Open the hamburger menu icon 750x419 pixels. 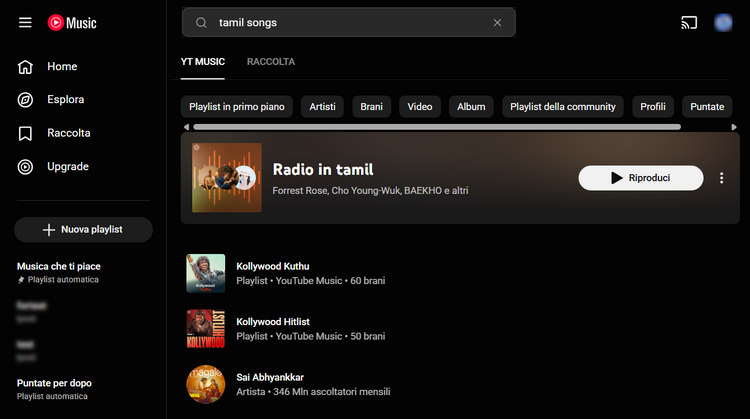coord(25,22)
